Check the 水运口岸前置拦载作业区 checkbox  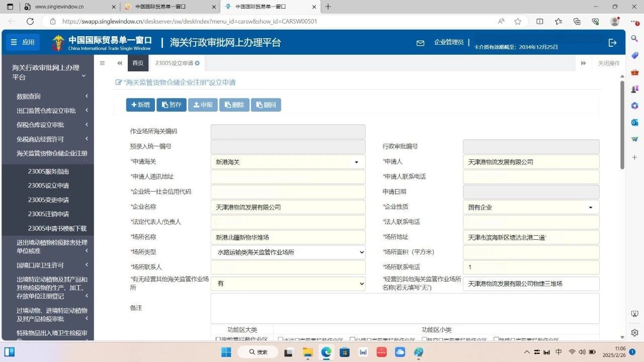[281, 338]
